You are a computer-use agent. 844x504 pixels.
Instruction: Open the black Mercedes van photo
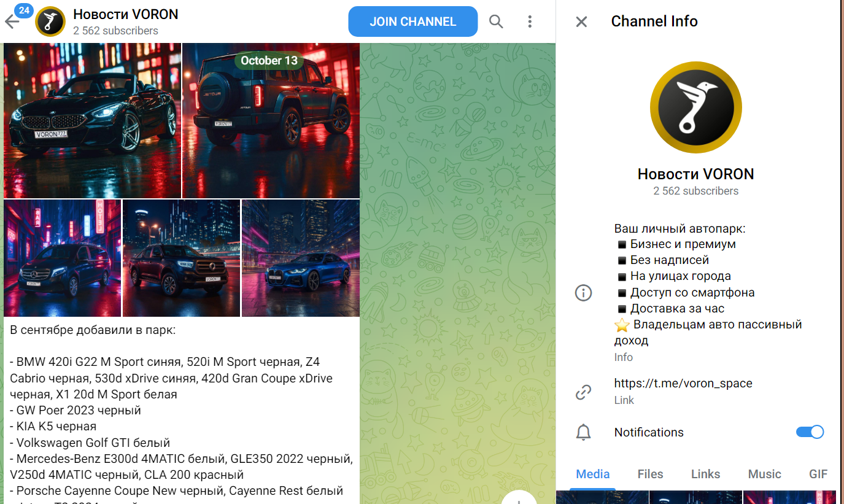(x=62, y=258)
